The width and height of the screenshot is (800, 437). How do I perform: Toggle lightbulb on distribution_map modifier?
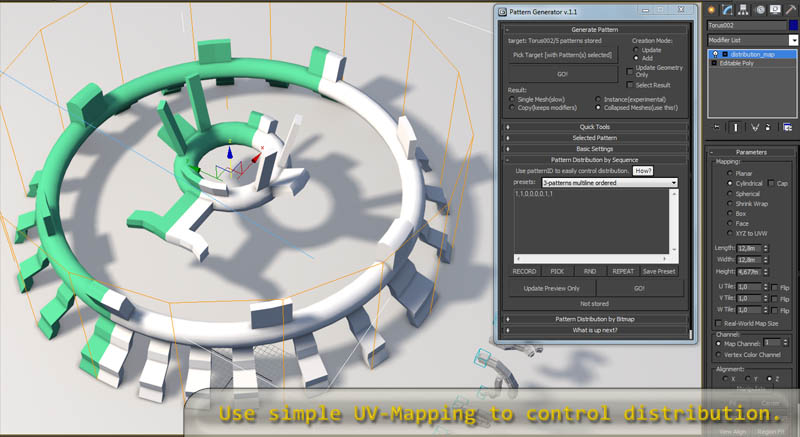714,54
